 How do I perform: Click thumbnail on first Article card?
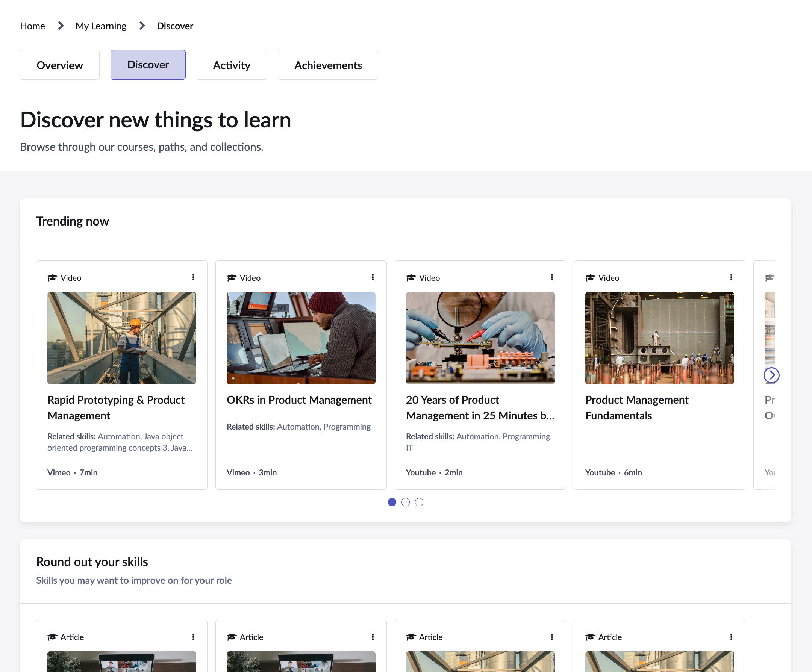[122, 661]
